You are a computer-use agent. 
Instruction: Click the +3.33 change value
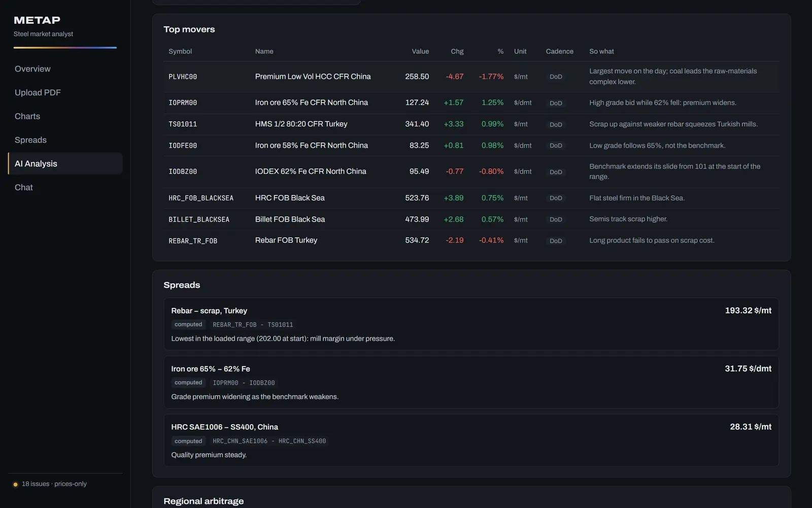(454, 124)
